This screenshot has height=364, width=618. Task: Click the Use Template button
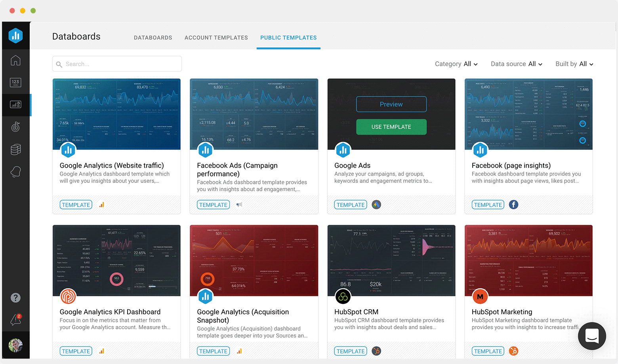point(391,127)
